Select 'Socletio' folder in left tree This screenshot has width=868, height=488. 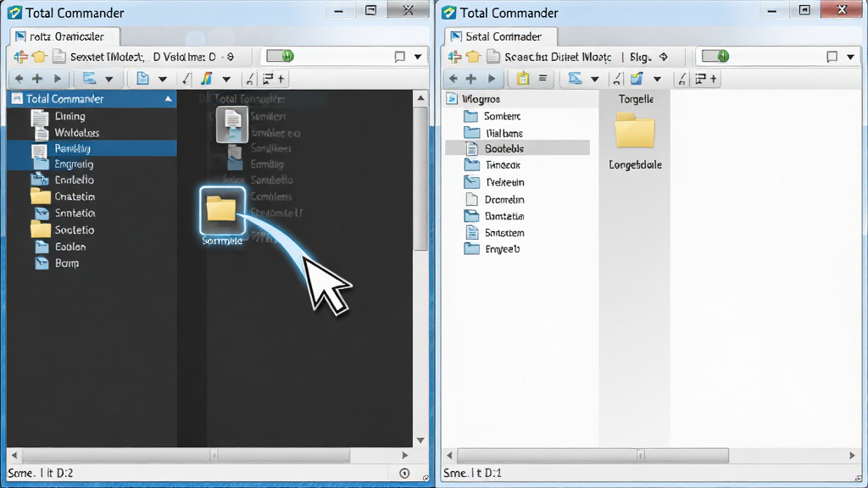[75, 230]
